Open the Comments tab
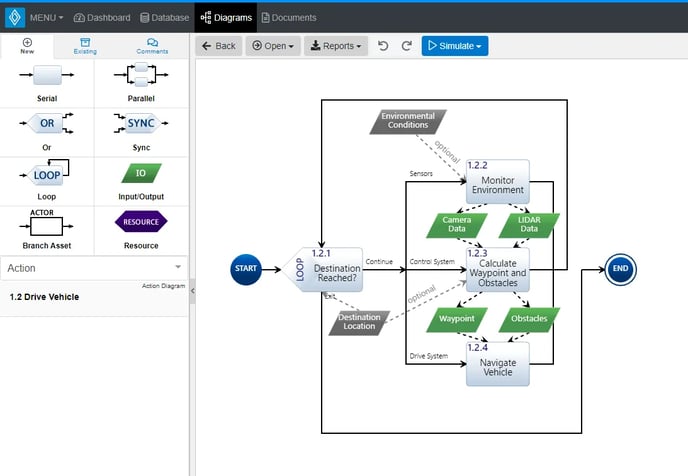The image size is (688, 476). tap(152, 46)
